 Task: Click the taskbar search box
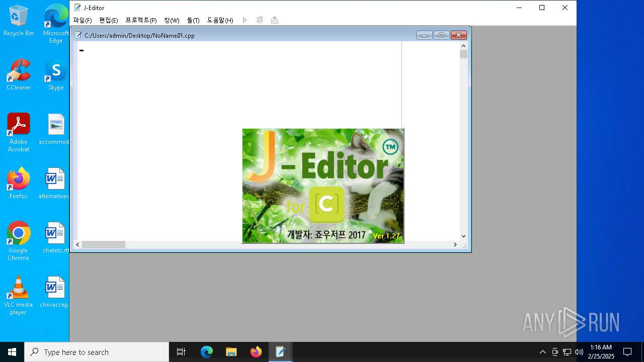tap(97, 352)
